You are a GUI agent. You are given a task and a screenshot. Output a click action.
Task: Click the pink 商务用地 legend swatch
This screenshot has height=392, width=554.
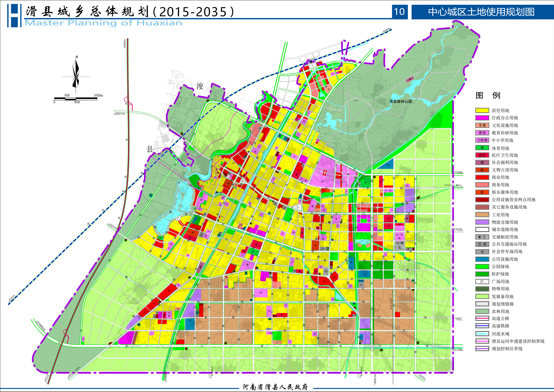pyautogui.click(x=482, y=185)
